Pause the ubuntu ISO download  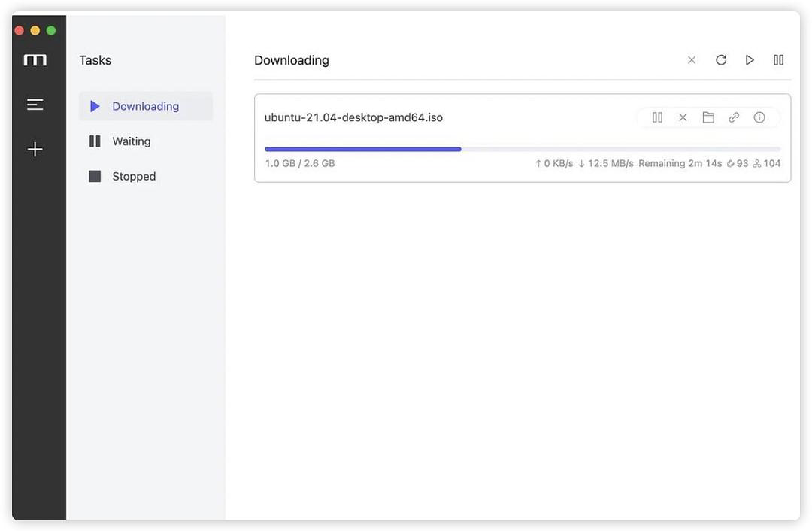657,117
